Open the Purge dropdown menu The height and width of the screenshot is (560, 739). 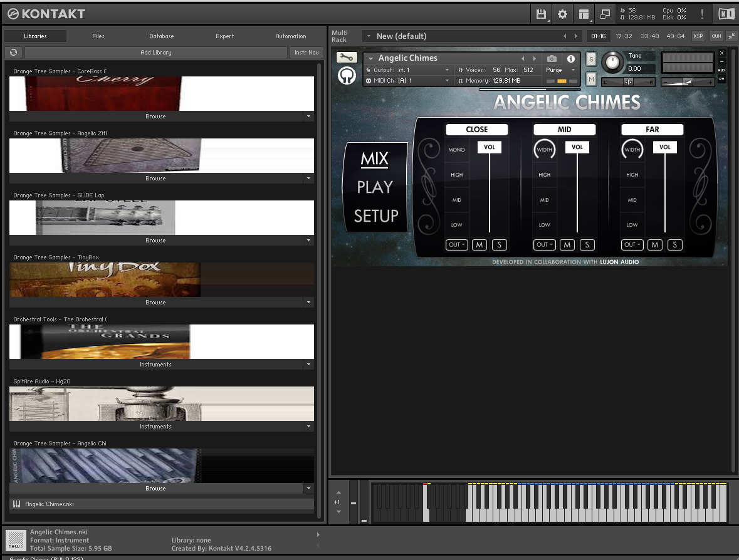pyautogui.click(x=560, y=70)
